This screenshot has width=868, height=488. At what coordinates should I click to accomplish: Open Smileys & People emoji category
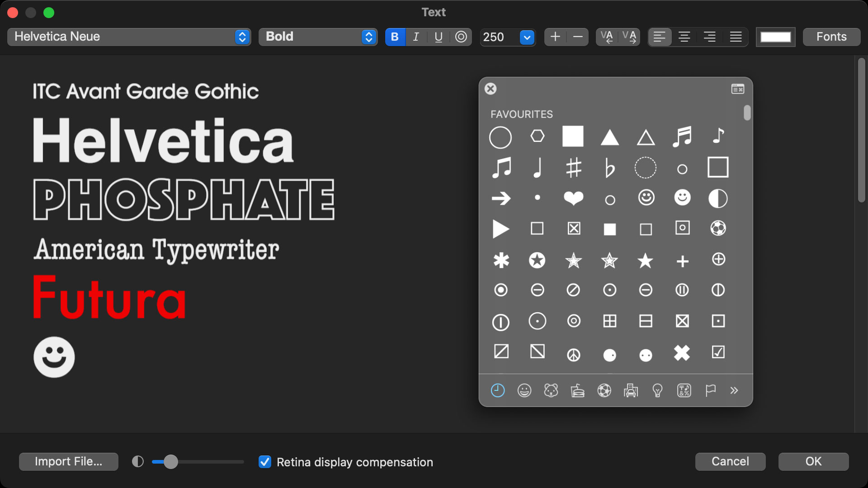(524, 390)
